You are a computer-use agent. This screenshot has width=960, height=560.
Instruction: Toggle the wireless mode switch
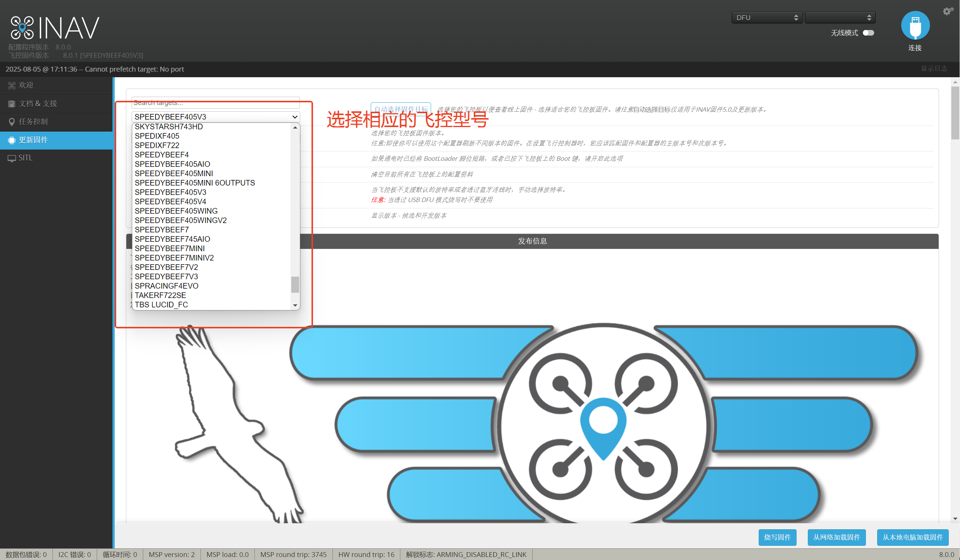click(x=868, y=33)
